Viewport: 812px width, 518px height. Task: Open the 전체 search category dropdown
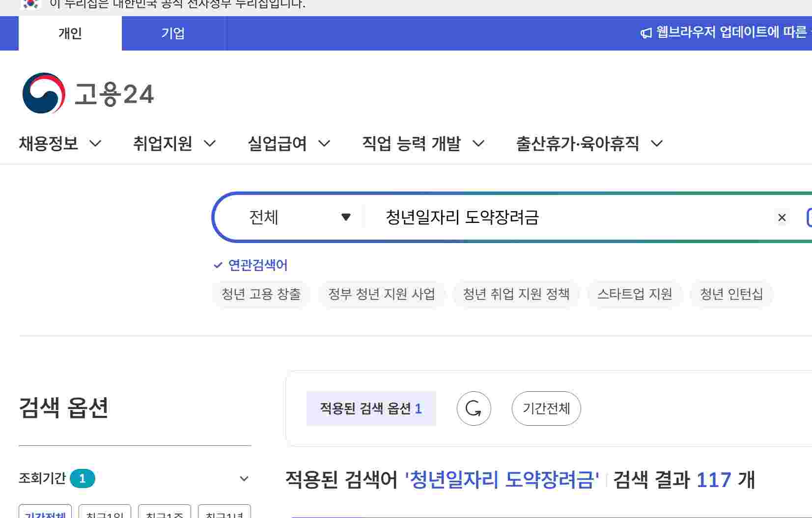click(x=300, y=217)
